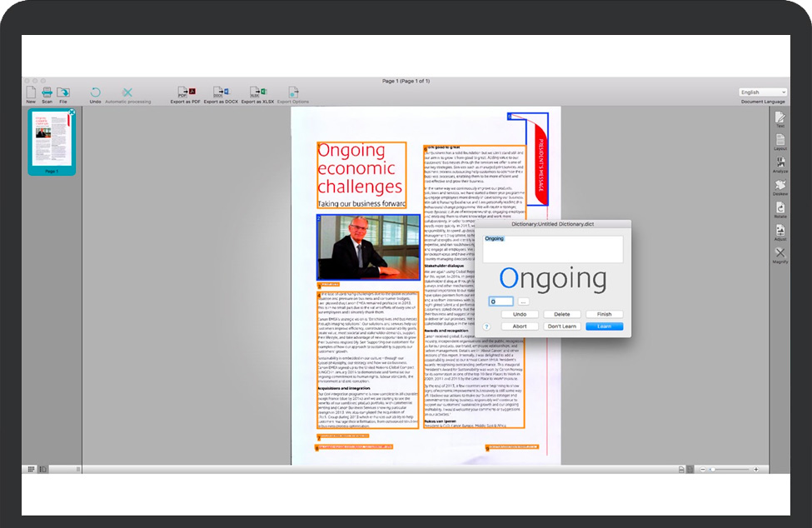Click the Export as PDF icon

pyautogui.click(x=186, y=92)
